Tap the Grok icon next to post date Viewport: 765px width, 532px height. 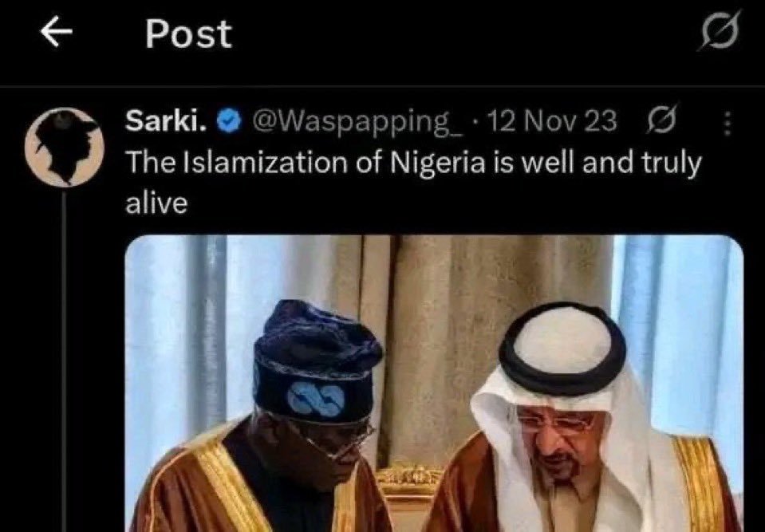661,121
